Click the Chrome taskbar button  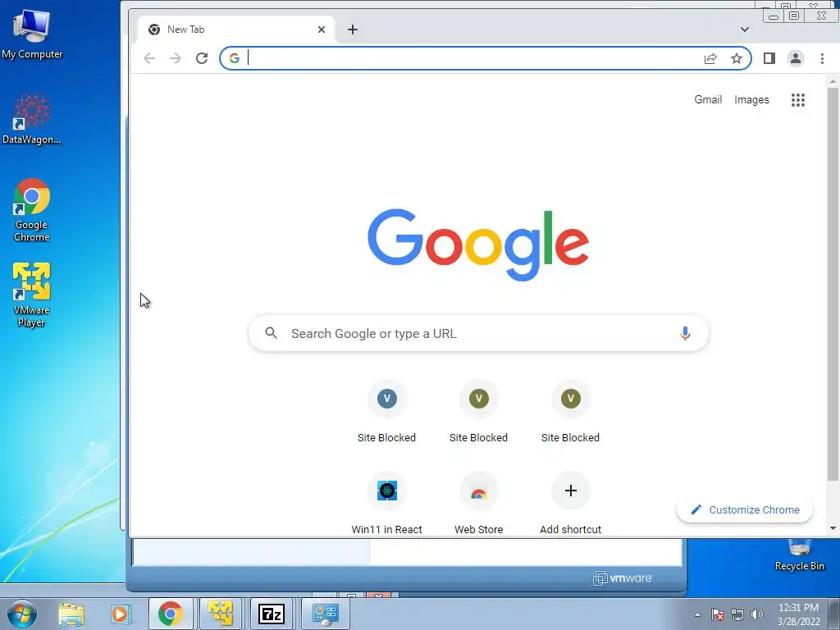tap(171, 614)
